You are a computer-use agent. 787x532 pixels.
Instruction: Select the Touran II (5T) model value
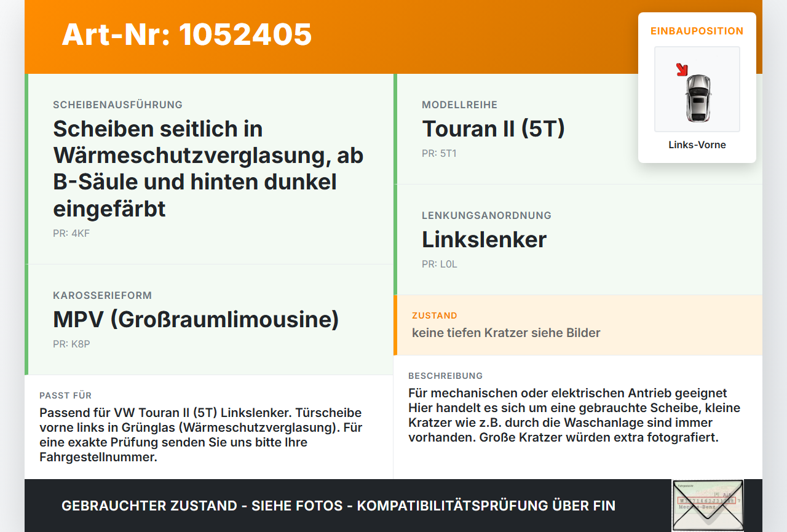[493, 129]
